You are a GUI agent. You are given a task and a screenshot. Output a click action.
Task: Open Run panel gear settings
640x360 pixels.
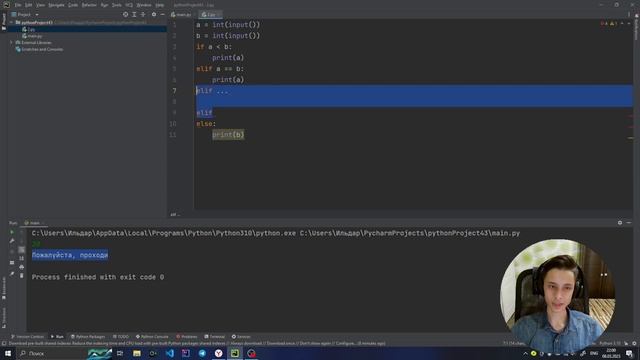coord(620,223)
